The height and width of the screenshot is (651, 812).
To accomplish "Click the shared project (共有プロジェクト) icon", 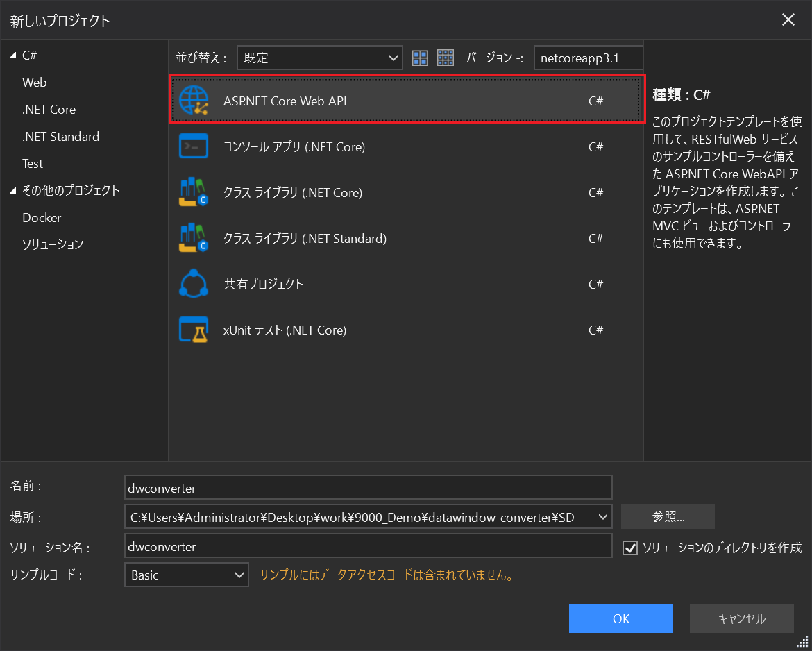I will [x=194, y=284].
